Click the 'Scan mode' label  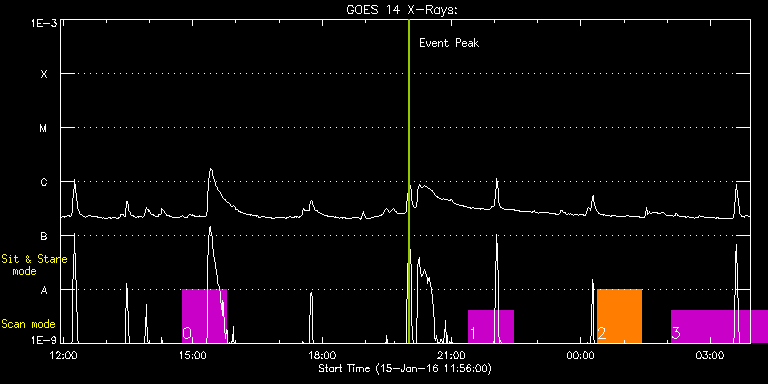[x=28, y=324]
